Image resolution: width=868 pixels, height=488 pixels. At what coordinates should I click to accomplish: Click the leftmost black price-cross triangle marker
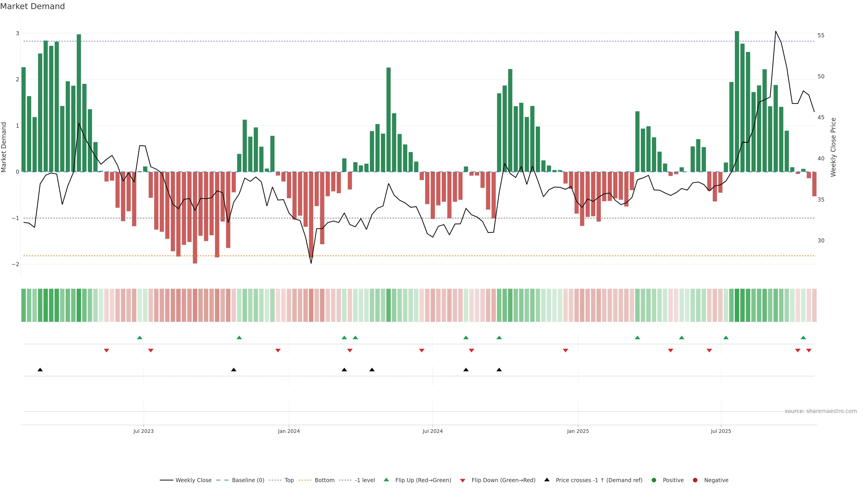point(40,370)
